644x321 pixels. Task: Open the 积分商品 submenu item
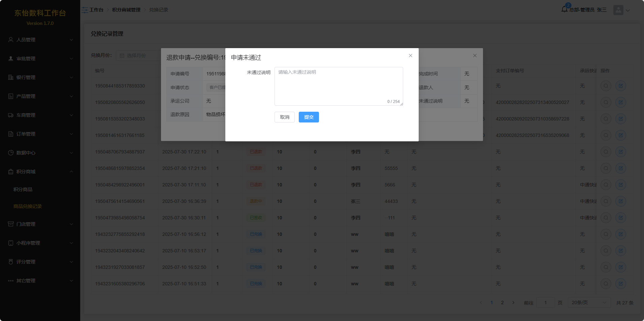23,189
